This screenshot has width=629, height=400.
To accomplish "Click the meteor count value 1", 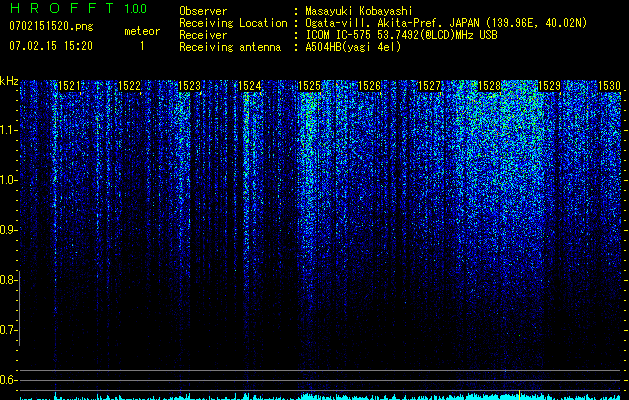I will (x=142, y=46).
